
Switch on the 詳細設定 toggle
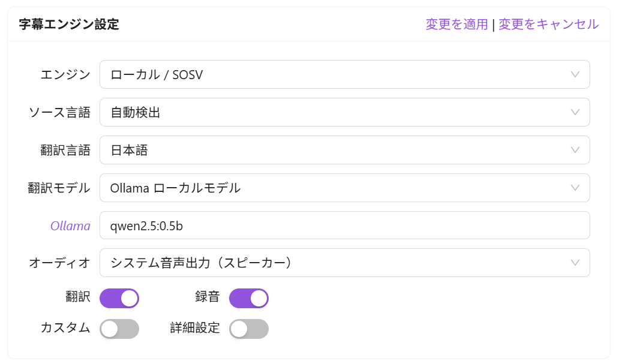click(x=249, y=329)
